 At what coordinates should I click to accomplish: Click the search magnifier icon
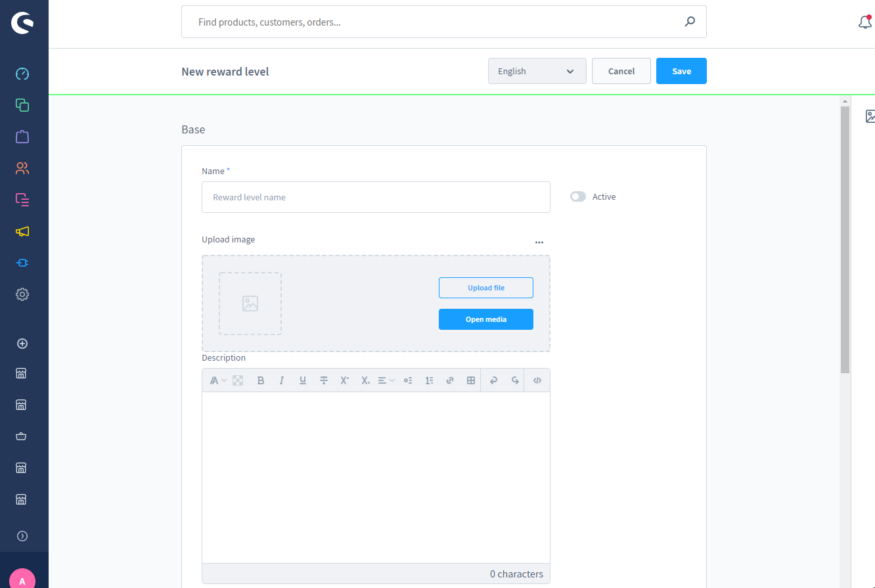click(690, 22)
